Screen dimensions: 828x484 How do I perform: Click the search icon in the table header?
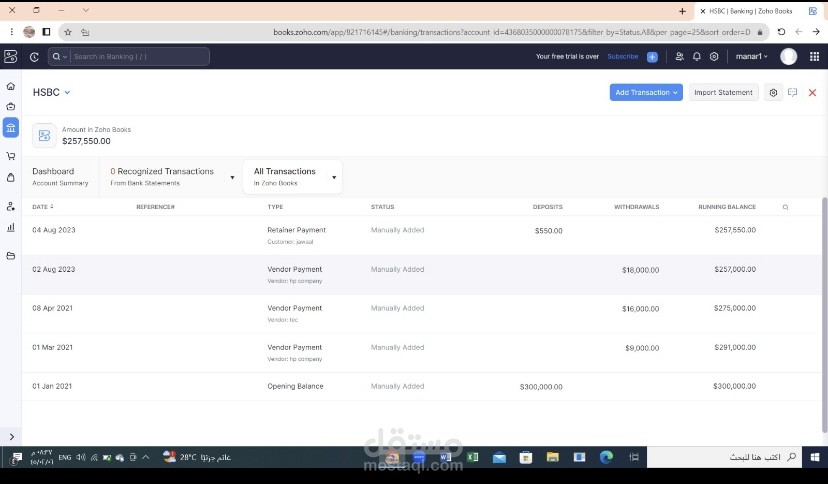pyautogui.click(x=785, y=207)
